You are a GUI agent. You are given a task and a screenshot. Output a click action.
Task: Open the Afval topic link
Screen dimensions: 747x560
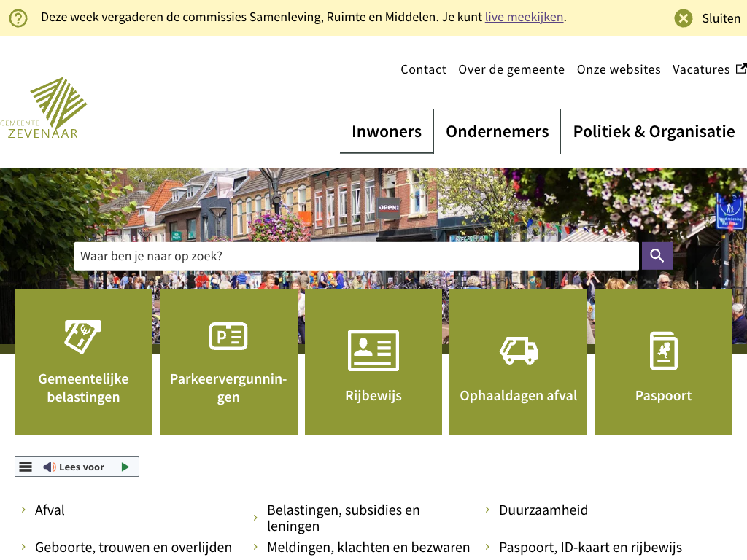[50, 510]
